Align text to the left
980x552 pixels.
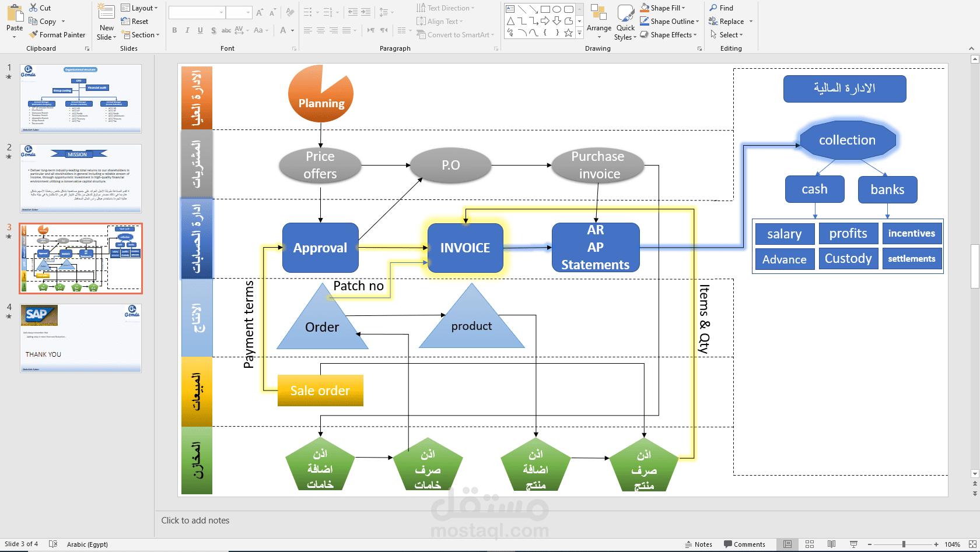tap(308, 30)
